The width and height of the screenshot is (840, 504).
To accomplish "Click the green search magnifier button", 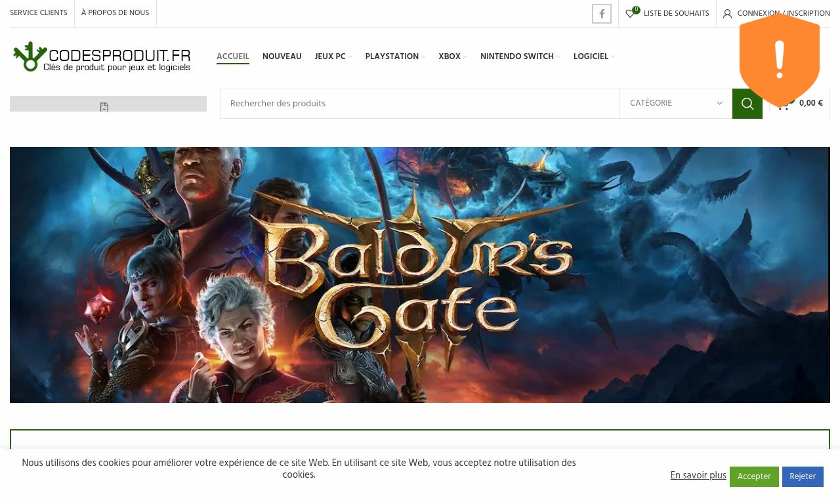I will 747,104.
